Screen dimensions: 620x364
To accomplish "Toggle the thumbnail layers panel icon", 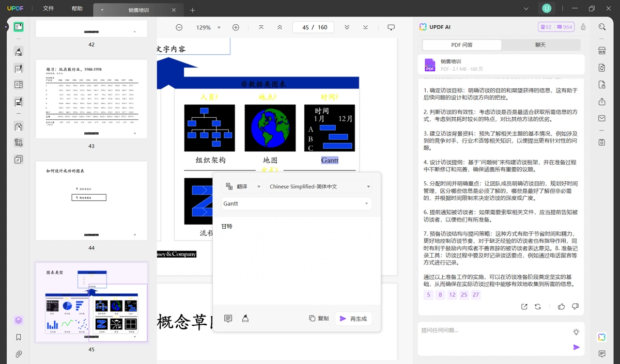I will click(x=19, y=320).
